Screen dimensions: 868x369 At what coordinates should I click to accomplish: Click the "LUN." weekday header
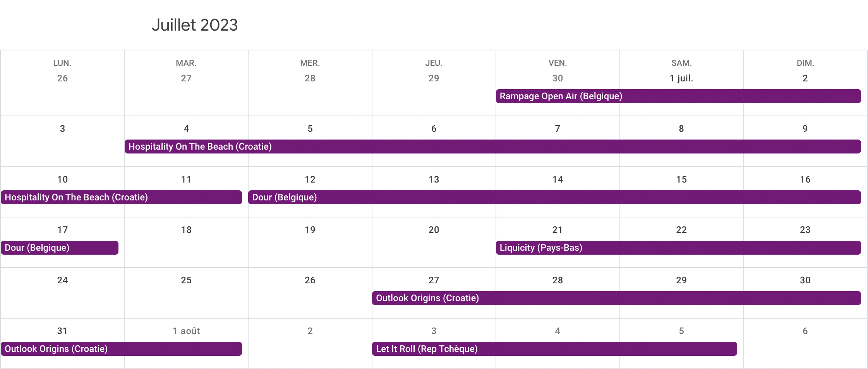62,63
